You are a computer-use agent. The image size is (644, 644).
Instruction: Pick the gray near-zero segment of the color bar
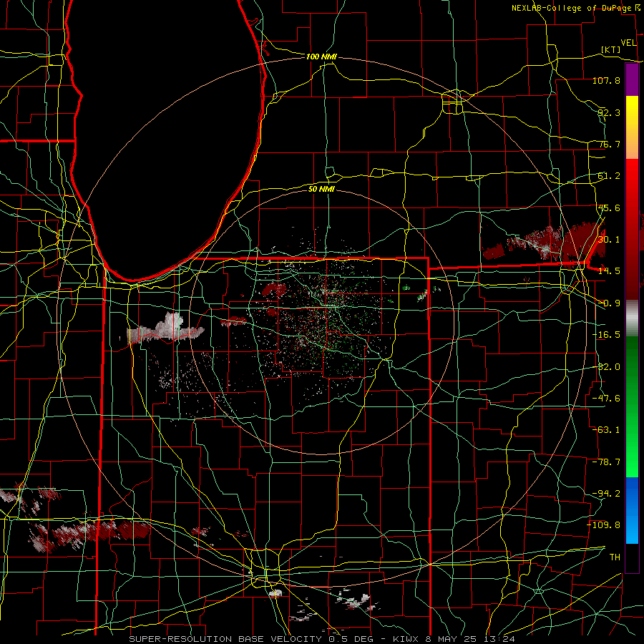pyautogui.click(x=632, y=318)
